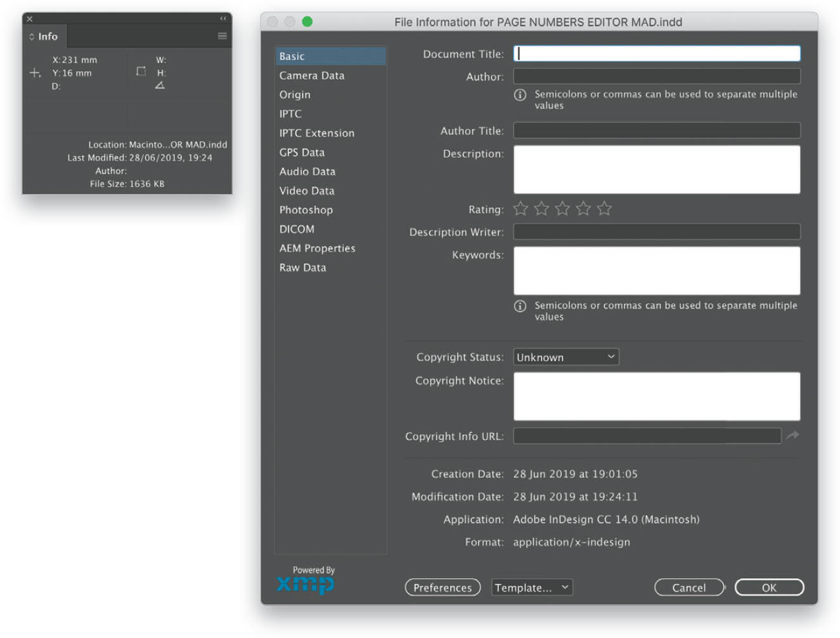Click inside the Copyright Notice box

(657, 396)
